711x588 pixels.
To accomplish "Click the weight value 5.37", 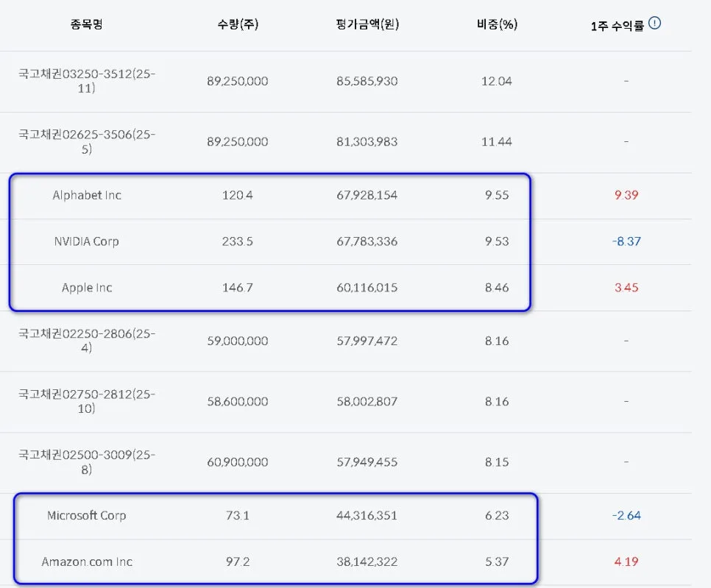I will tap(497, 562).
